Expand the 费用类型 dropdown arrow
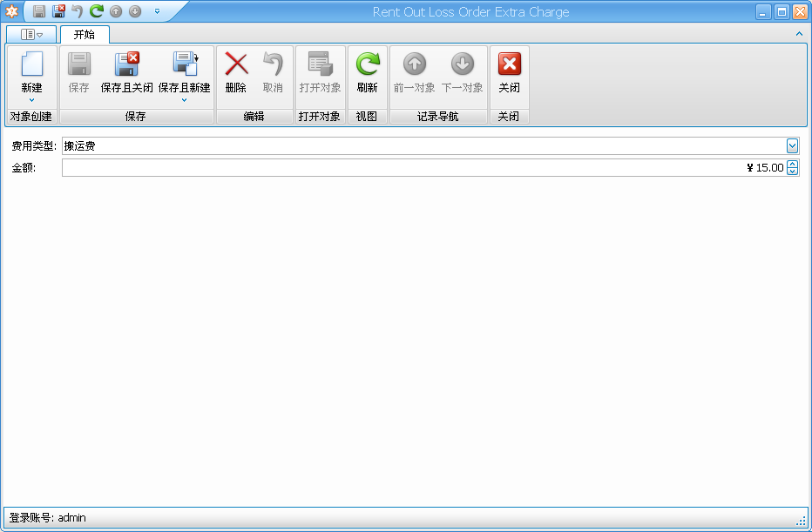 [792, 145]
